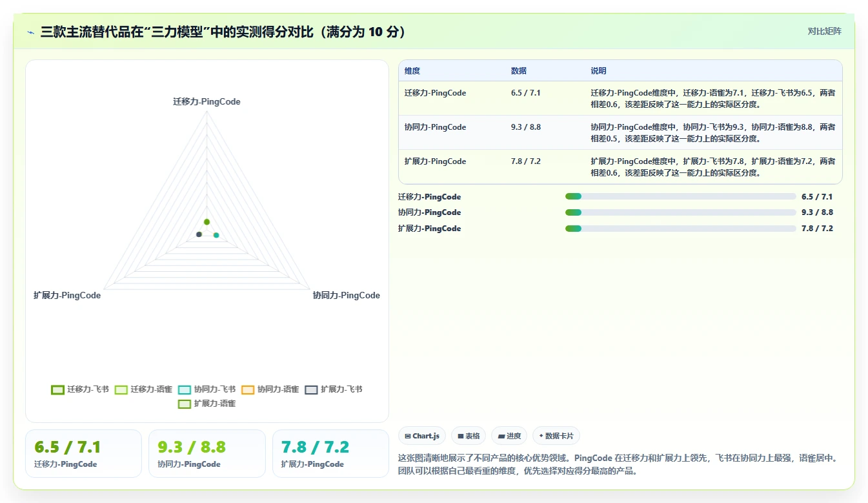Click the 协同力-PingCode progress bar

pyautogui.click(x=680, y=212)
